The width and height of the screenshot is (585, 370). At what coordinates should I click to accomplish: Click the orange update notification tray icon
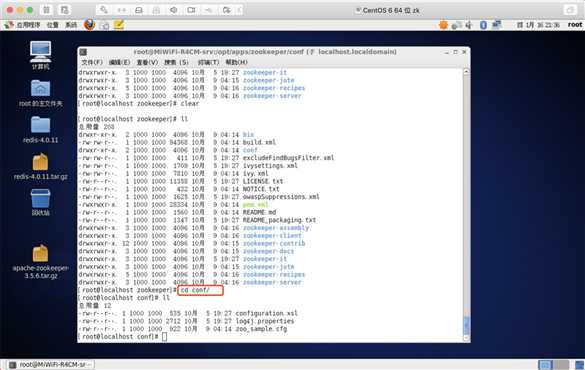(443, 25)
